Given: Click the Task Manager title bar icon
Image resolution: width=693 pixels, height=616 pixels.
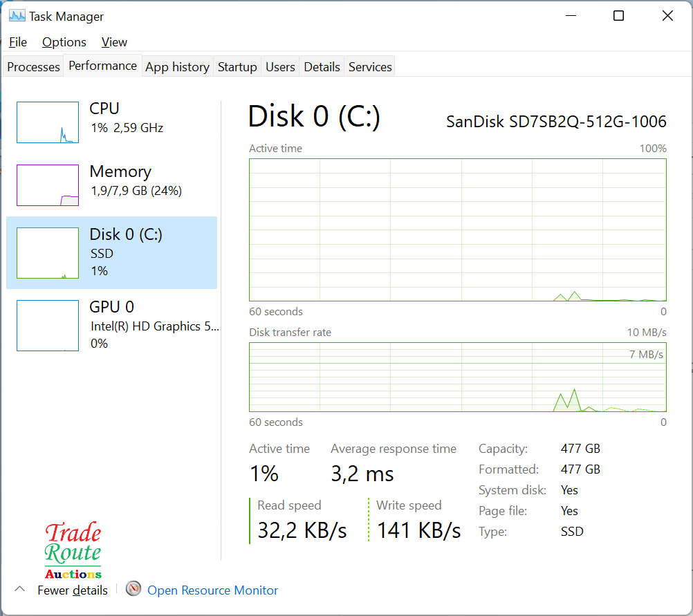Looking at the screenshot, I should 17,16.
